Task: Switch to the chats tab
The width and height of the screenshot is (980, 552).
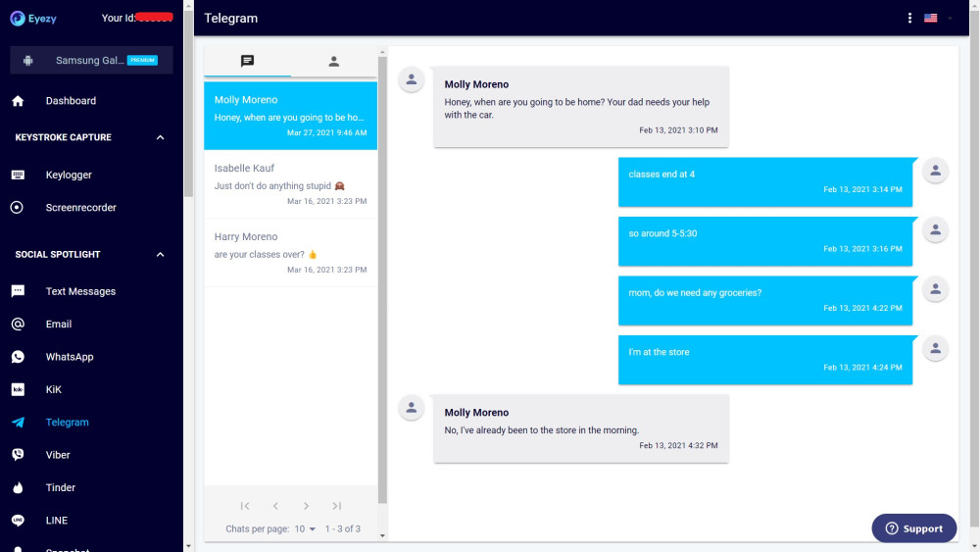Action: click(248, 61)
